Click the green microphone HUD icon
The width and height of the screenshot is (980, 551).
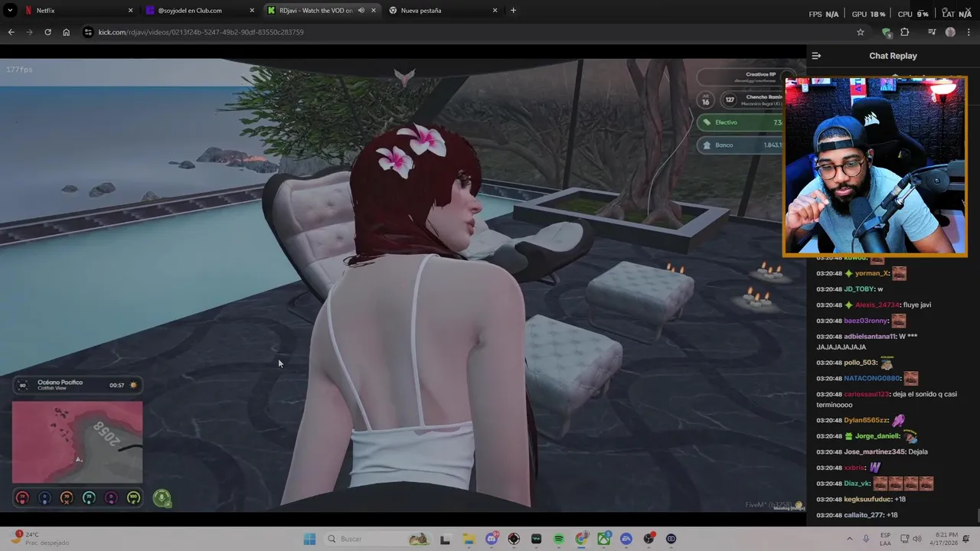(x=161, y=498)
